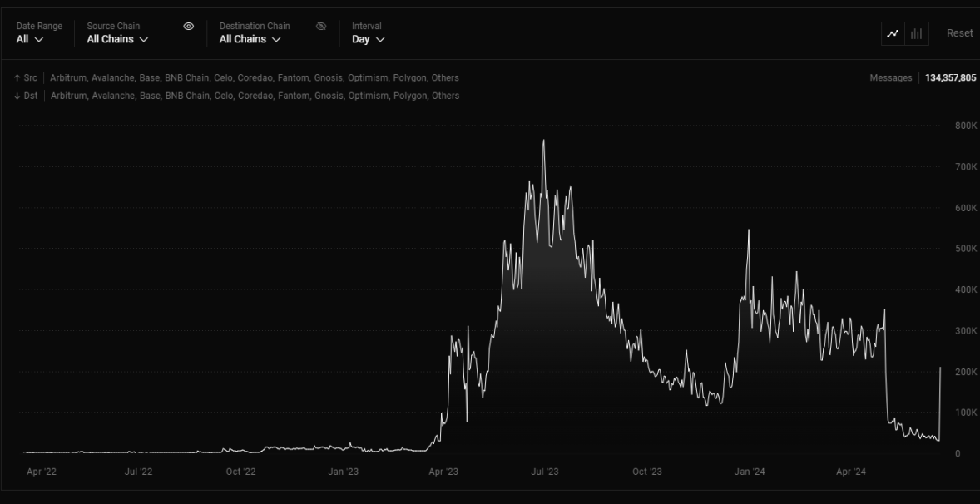Screen dimensions: 980x504
Task: Select the Src chains list row
Action: [x=254, y=78]
